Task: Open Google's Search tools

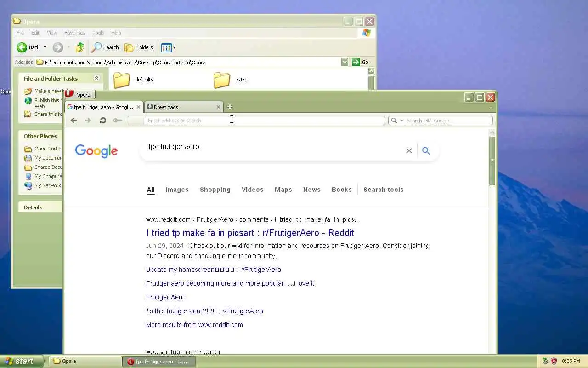Action: coord(383,190)
